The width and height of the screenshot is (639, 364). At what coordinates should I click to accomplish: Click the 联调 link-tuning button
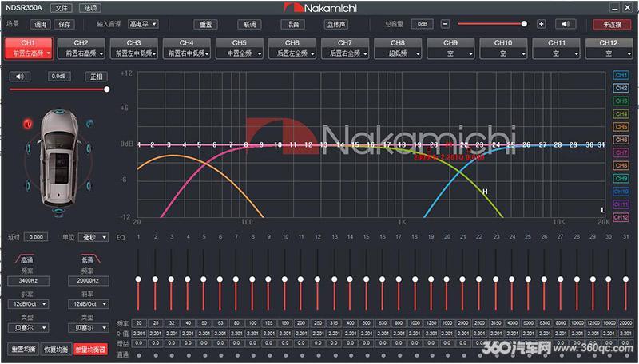click(x=249, y=24)
